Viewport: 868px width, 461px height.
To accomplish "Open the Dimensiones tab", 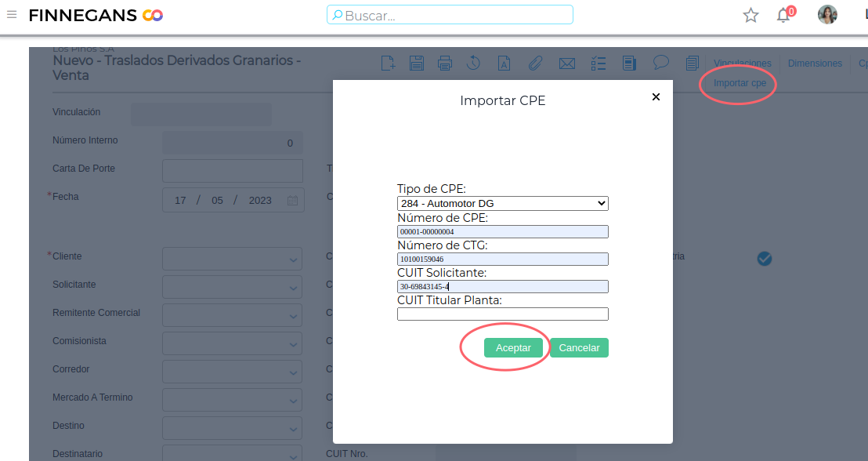I will [x=815, y=64].
